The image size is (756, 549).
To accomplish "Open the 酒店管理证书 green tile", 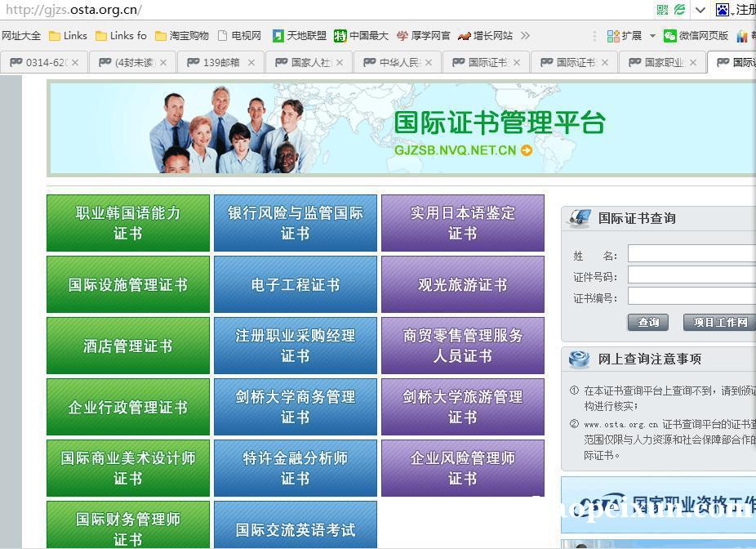I will [x=128, y=346].
